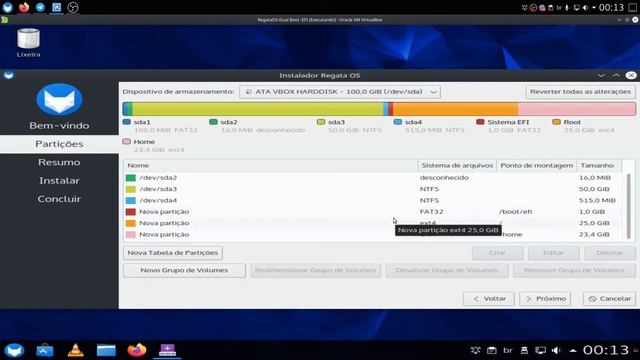Viewport: 640px width, 360px height.
Task: Select the VirtualBox icon in top panel
Action: point(56,7)
